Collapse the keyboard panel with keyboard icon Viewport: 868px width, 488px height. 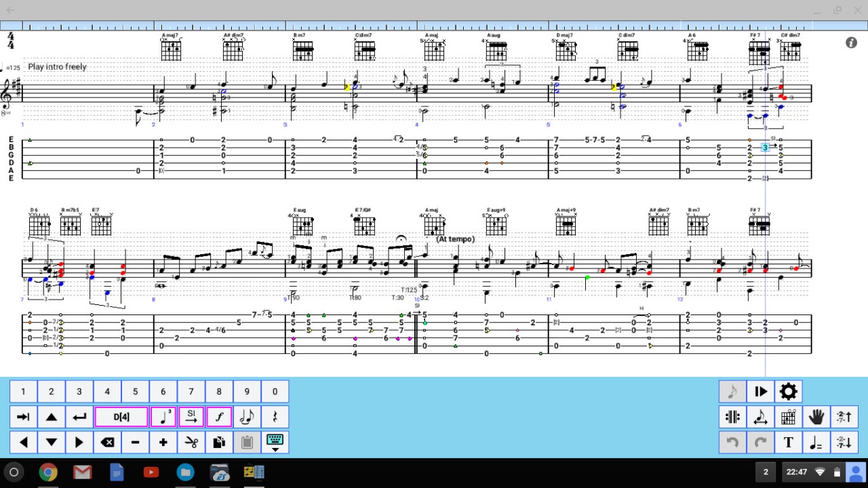[x=275, y=443]
